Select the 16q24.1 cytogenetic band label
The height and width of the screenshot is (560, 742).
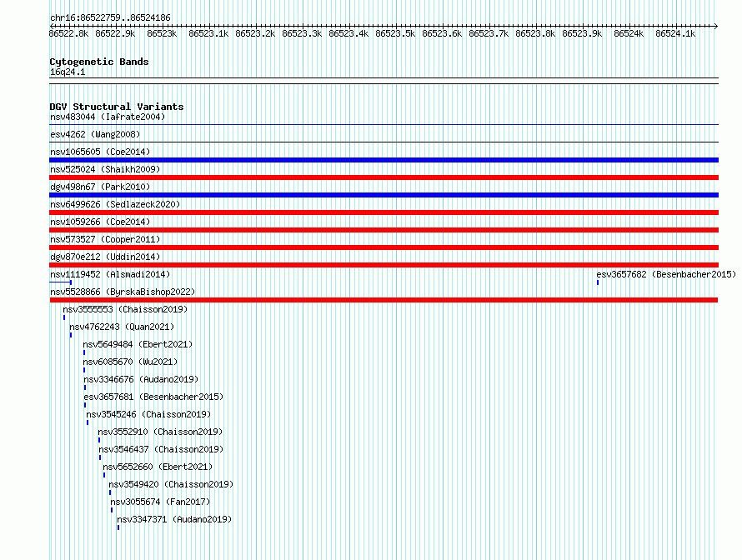[x=68, y=72]
